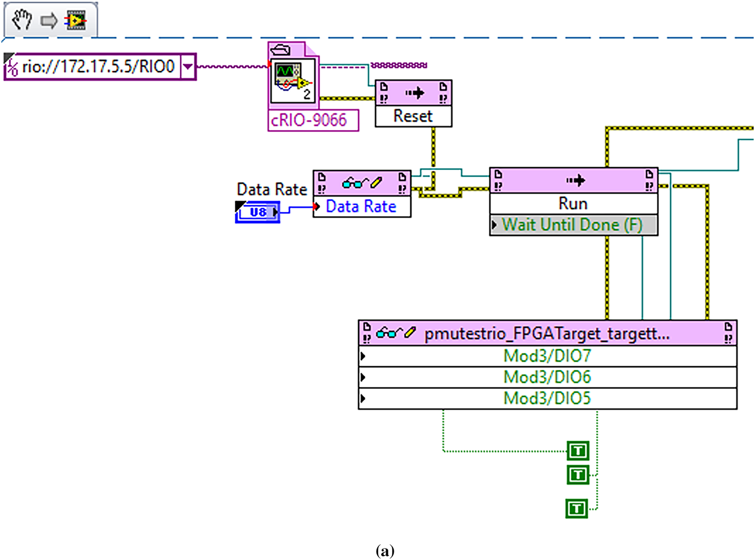The width and height of the screenshot is (755, 560).
Task: Click the Wait Until Done input arrow
Action: [x=494, y=225]
